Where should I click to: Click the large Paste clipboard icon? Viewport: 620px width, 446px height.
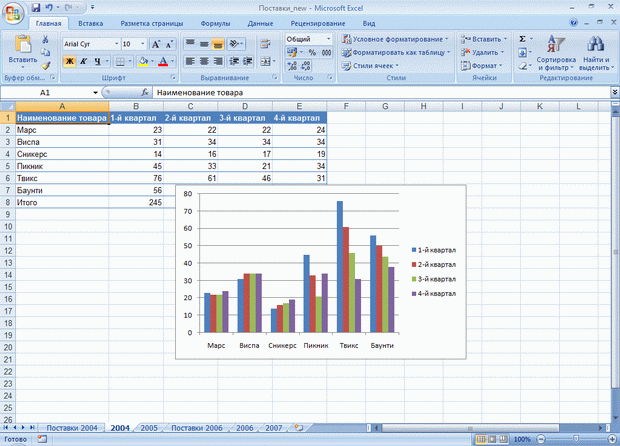coord(23,44)
